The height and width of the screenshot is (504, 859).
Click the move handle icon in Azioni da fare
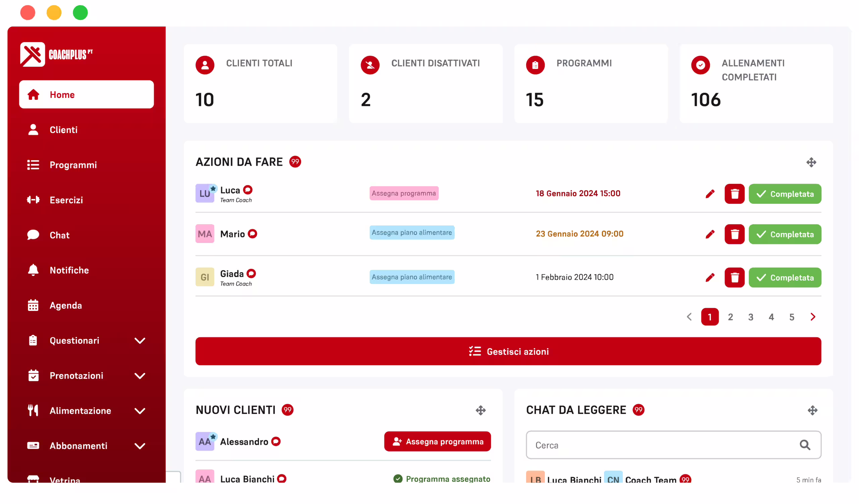click(x=811, y=162)
